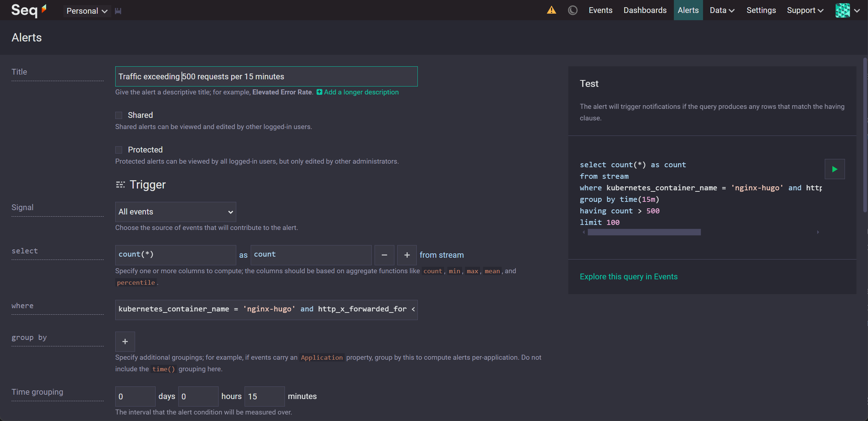Open Settings page
The image size is (868, 421).
[x=761, y=10]
